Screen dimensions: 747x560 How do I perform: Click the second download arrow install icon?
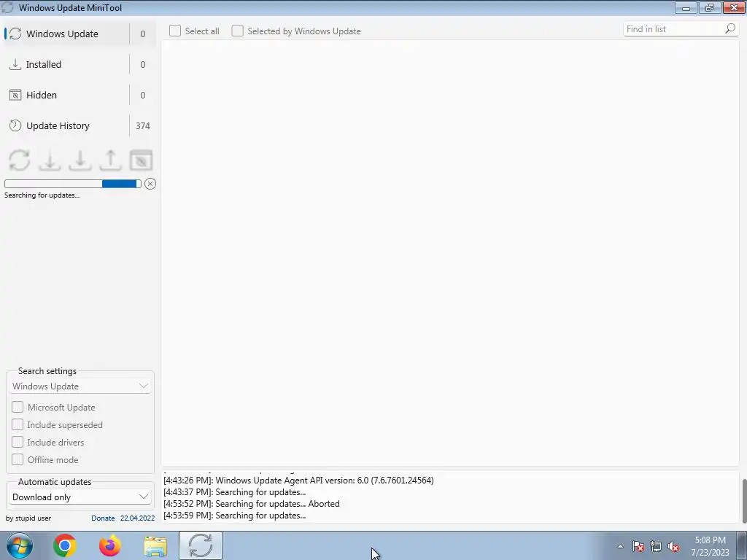(80, 160)
